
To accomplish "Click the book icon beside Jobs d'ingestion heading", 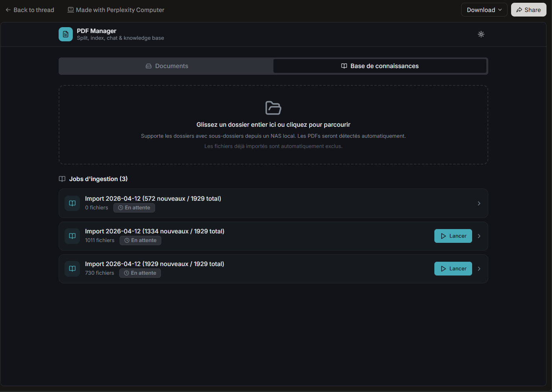I will 62,179.
